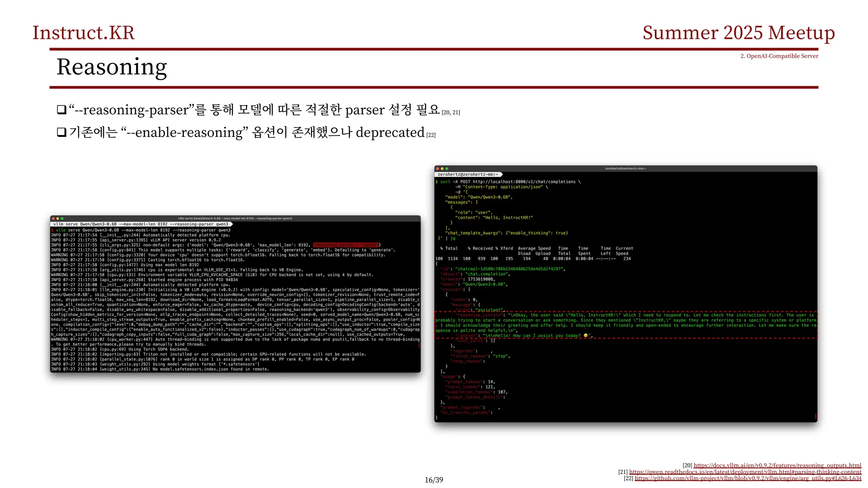Click the '--reasoning-parser' bullet line
Image resolution: width=868 pixels, height=488 pixels.
pos(258,110)
